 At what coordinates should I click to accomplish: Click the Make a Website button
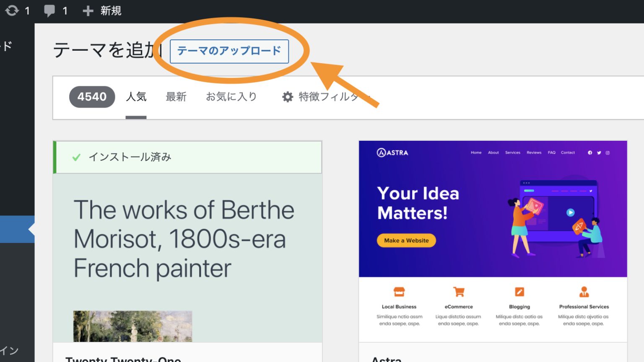click(405, 240)
